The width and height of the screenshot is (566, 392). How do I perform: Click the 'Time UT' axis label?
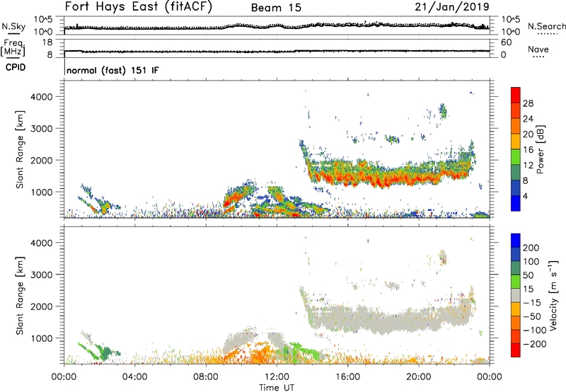click(x=277, y=388)
